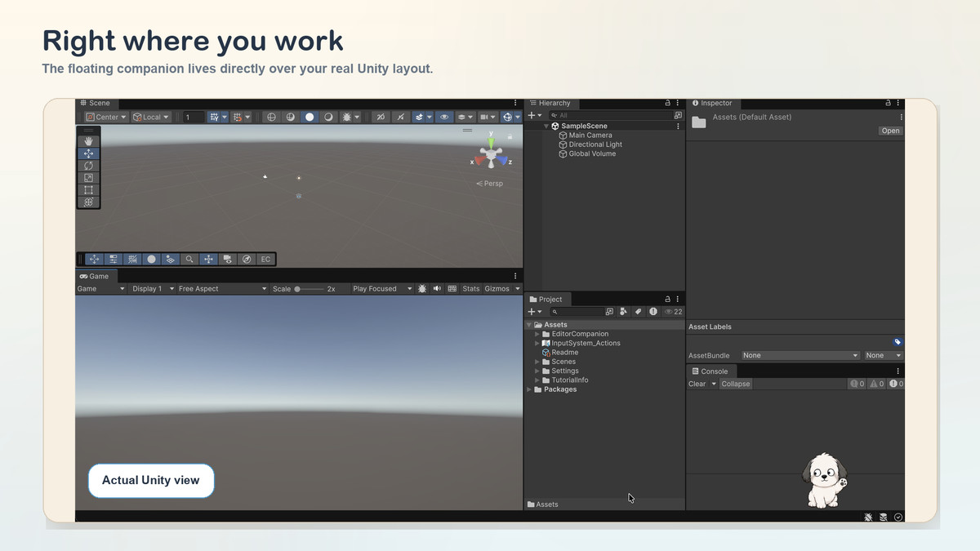Adjust the Game view Scale slider
The height and width of the screenshot is (551, 980).
(309, 288)
